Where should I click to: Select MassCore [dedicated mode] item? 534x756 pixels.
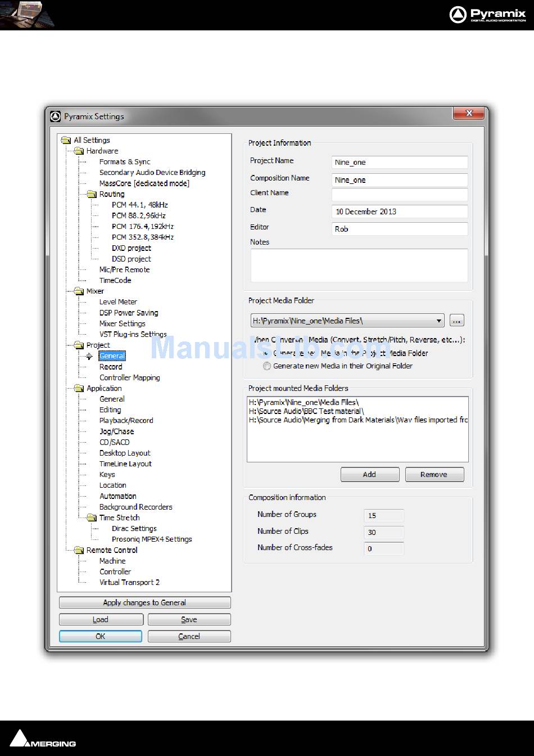(x=144, y=183)
